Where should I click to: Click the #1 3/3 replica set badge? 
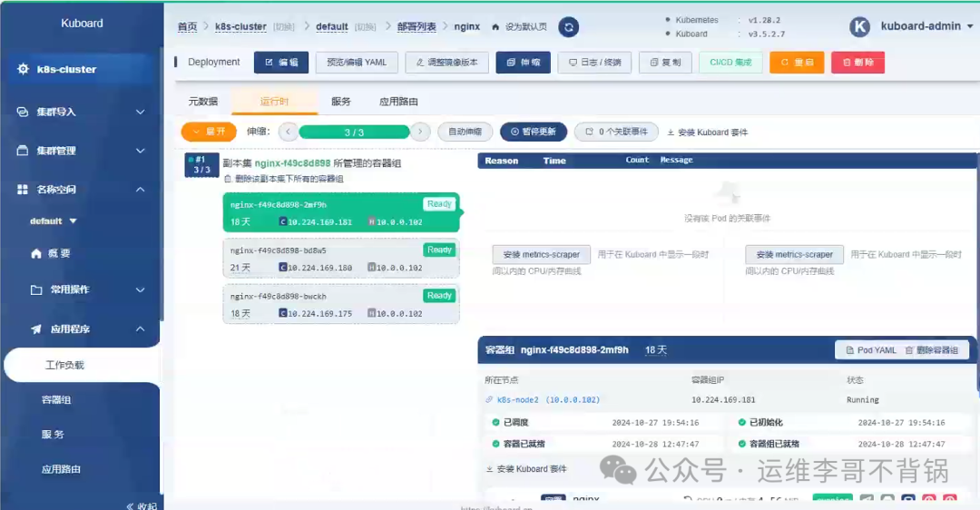[x=201, y=165]
